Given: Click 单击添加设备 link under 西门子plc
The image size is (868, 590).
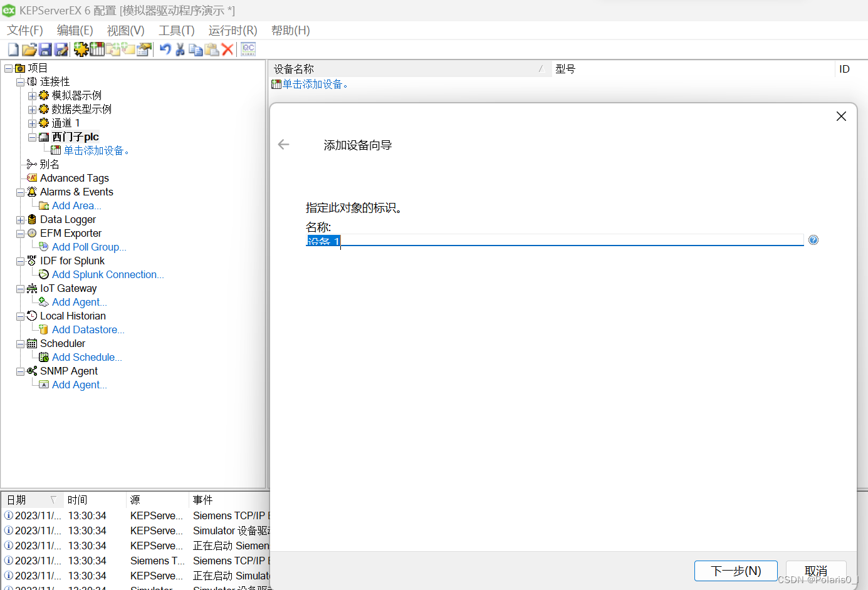Looking at the screenshot, I should tap(96, 150).
